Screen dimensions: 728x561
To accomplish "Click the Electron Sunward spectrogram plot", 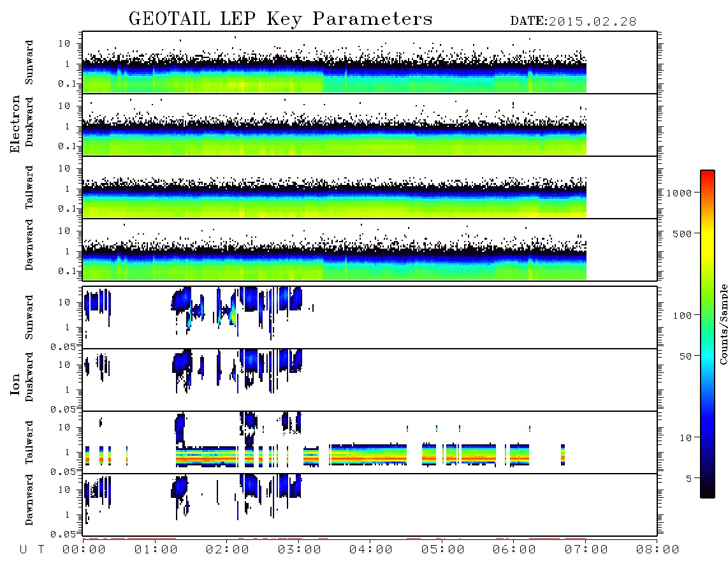I will [370, 62].
